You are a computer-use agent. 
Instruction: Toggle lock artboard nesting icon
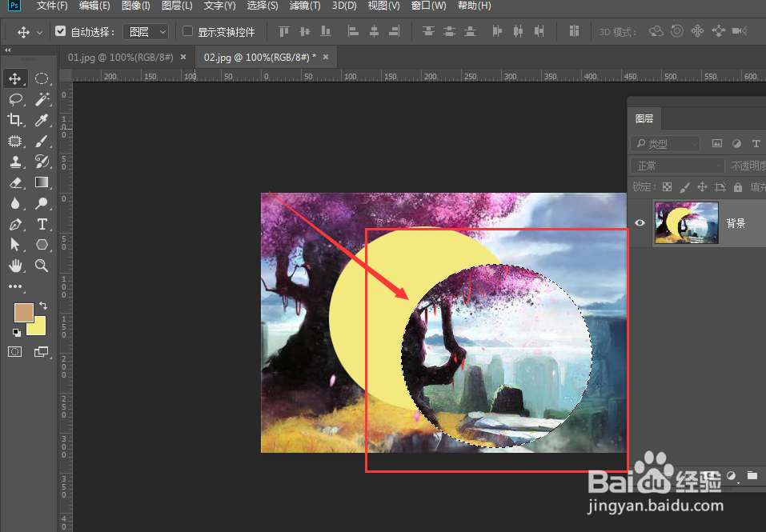(x=720, y=187)
